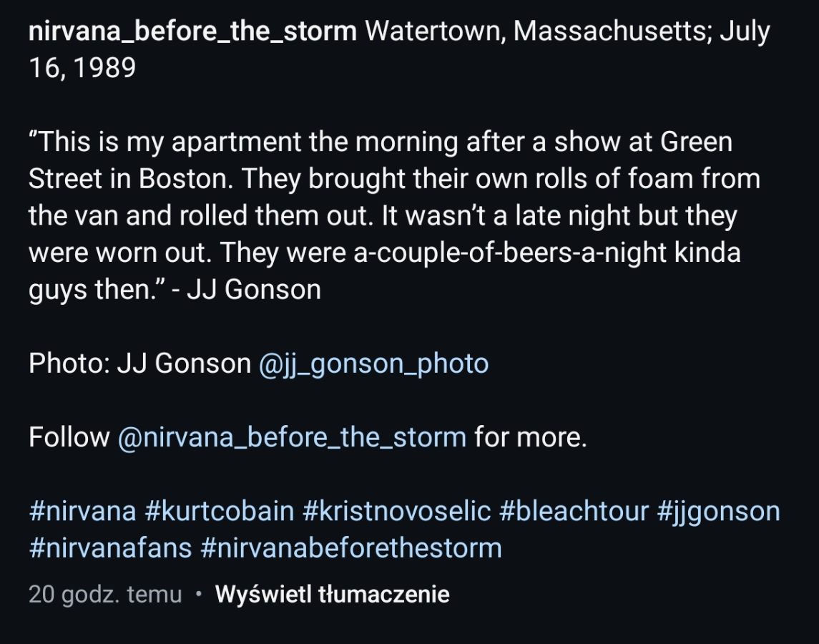This screenshot has height=644, width=819.
Task: Click the for more. caption text
Action: [x=531, y=437]
